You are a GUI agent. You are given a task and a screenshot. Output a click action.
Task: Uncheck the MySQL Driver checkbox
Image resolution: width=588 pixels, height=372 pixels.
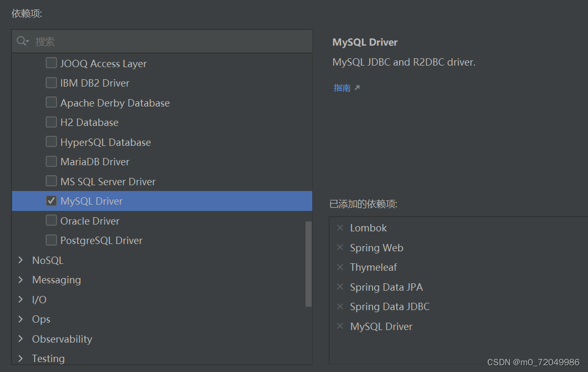51,200
